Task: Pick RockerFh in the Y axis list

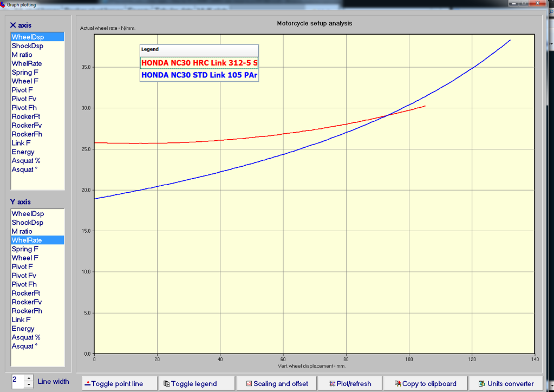Action: pyautogui.click(x=37, y=311)
